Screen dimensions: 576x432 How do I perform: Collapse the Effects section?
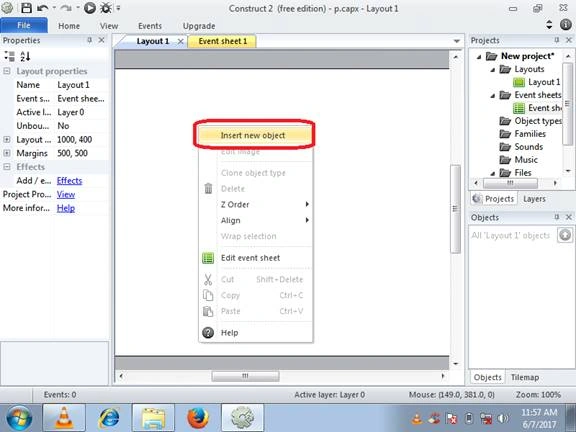7,167
